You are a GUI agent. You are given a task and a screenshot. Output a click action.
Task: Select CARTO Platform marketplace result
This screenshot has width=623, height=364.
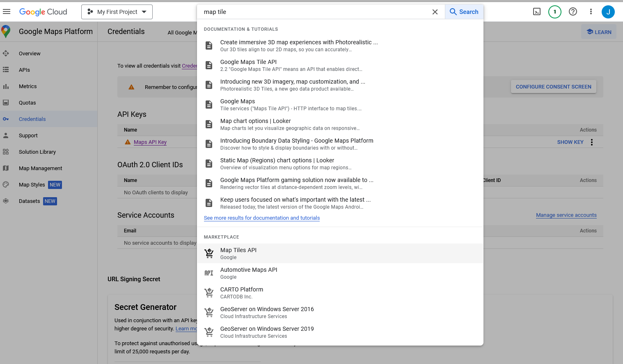tap(340, 293)
